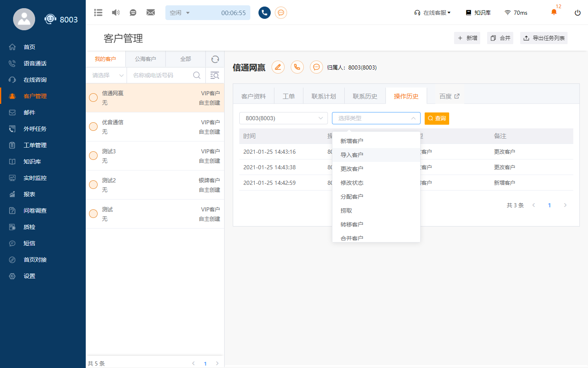Expand 在线客服 dropdown in header

click(432, 13)
